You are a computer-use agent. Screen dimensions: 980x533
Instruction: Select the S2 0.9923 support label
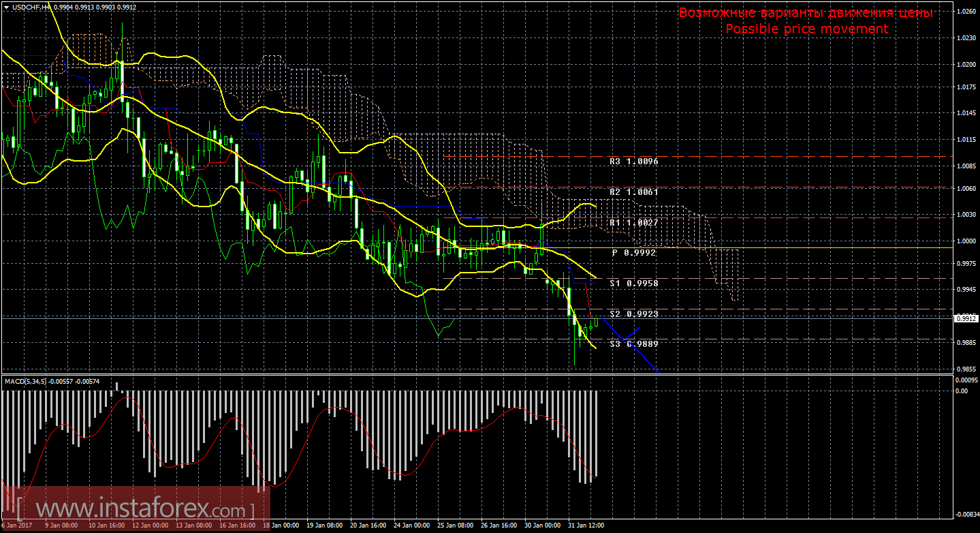point(633,314)
